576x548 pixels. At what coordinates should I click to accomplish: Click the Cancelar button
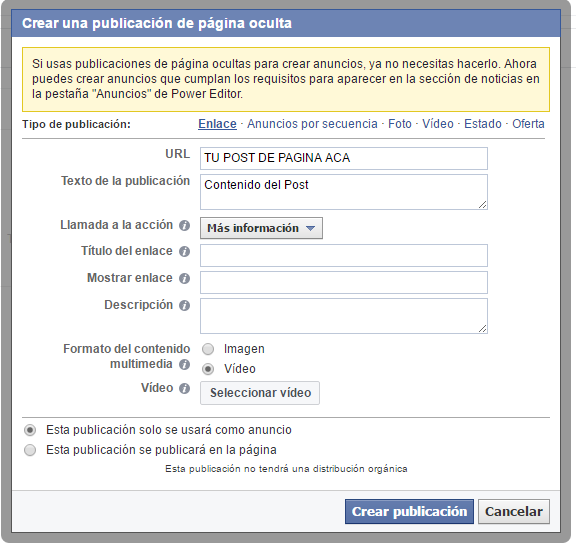514,511
